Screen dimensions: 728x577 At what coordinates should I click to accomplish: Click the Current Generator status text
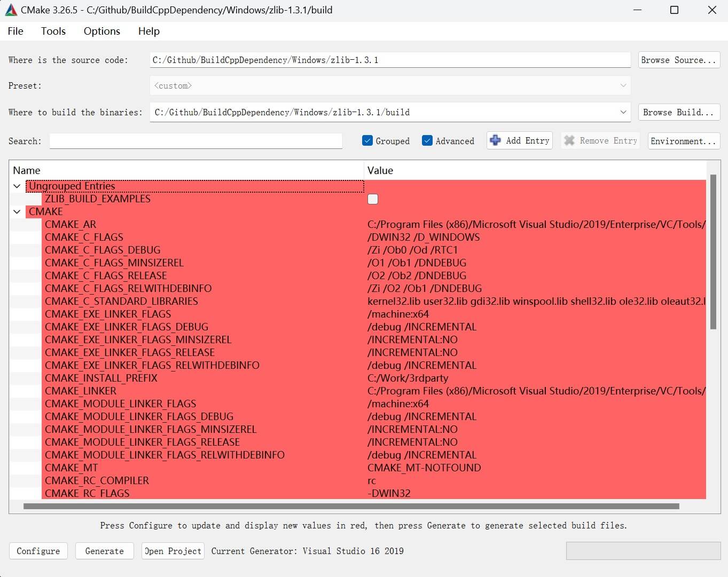(x=308, y=551)
